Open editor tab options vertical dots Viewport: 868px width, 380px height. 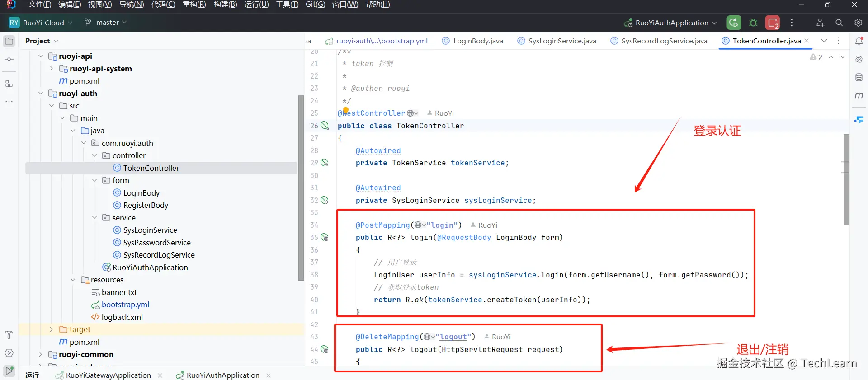[x=839, y=41]
